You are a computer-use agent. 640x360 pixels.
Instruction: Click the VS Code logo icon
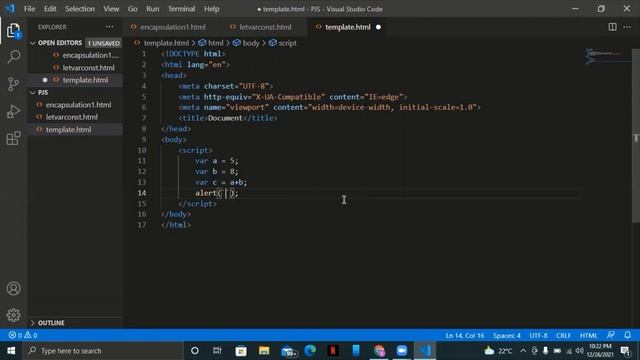(10, 9)
